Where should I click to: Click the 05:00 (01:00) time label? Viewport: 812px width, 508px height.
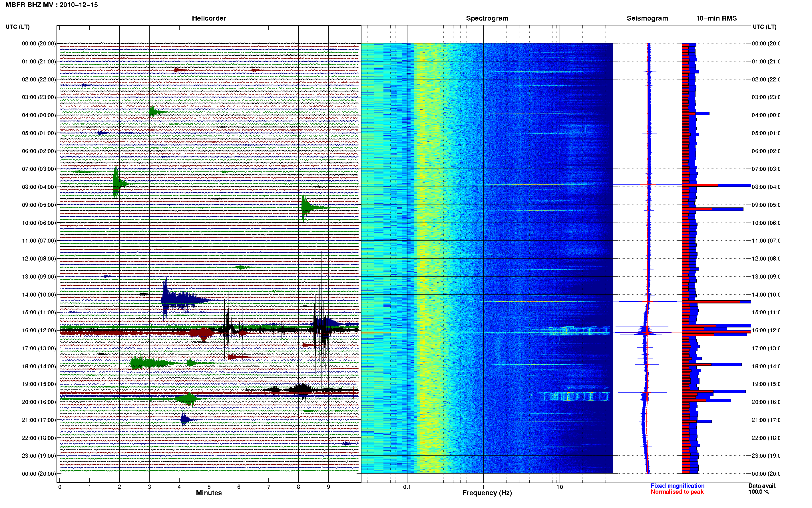pyautogui.click(x=39, y=133)
